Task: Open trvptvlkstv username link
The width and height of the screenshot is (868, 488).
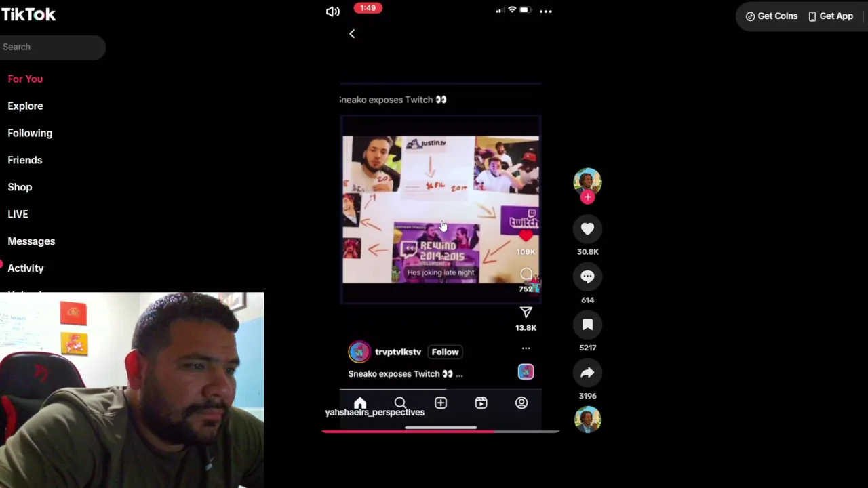Action: [x=398, y=352]
